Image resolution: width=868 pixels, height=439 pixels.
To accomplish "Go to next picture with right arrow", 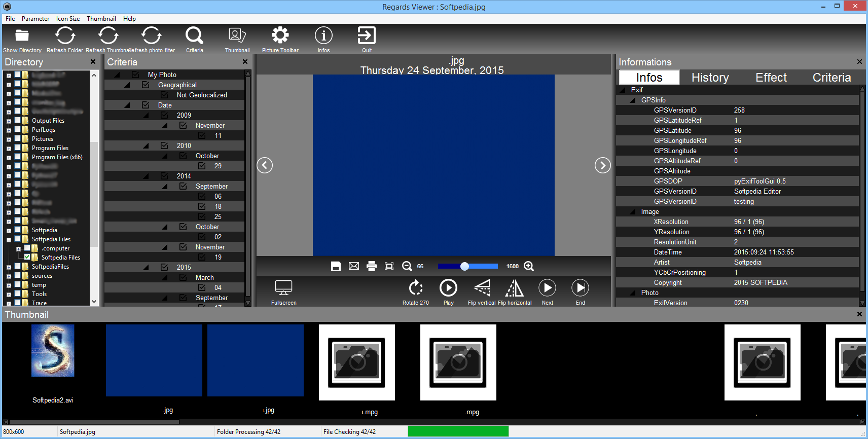I will (x=602, y=165).
